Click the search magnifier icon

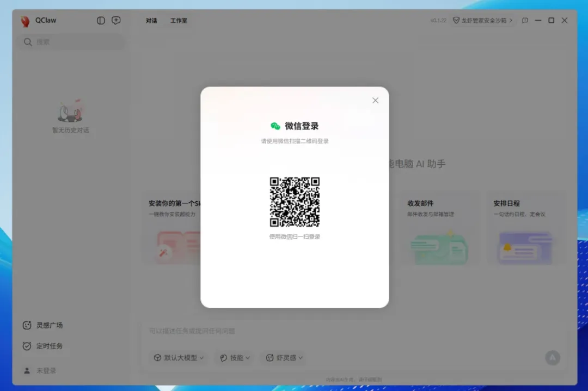coord(28,42)
